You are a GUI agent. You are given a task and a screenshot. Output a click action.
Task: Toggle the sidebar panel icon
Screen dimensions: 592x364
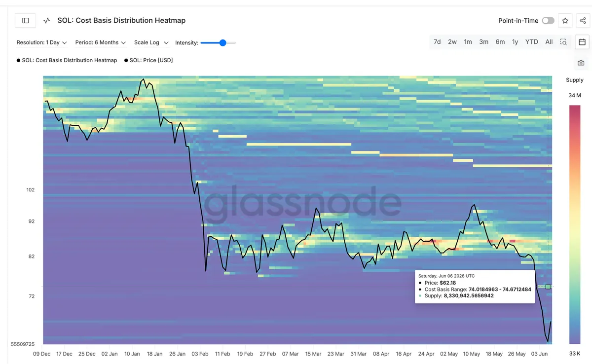pos(26,21)
